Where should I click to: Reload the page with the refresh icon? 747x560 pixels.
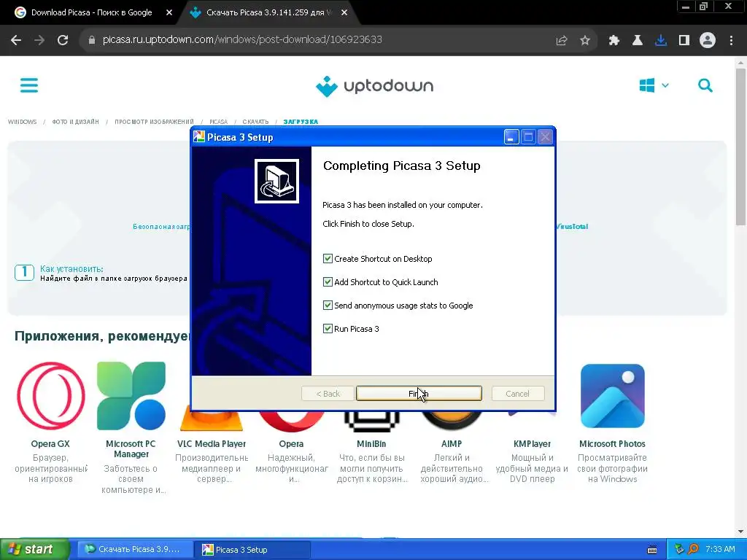pos(63,40)
